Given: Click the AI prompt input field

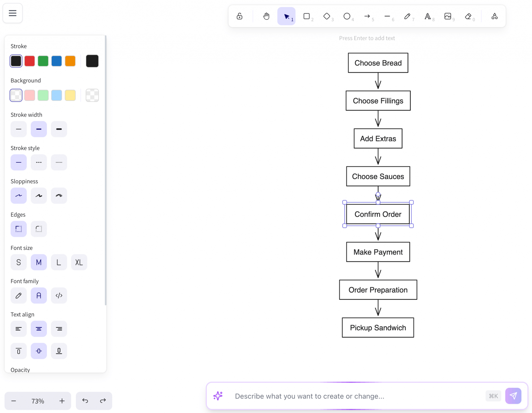Looking at the screenshot, I should coord(338,396).
